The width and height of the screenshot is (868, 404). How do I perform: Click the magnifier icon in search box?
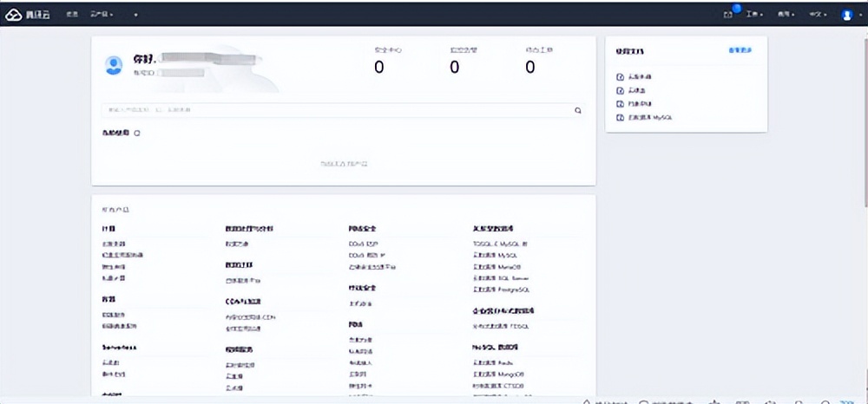click(x=578, y=110)
